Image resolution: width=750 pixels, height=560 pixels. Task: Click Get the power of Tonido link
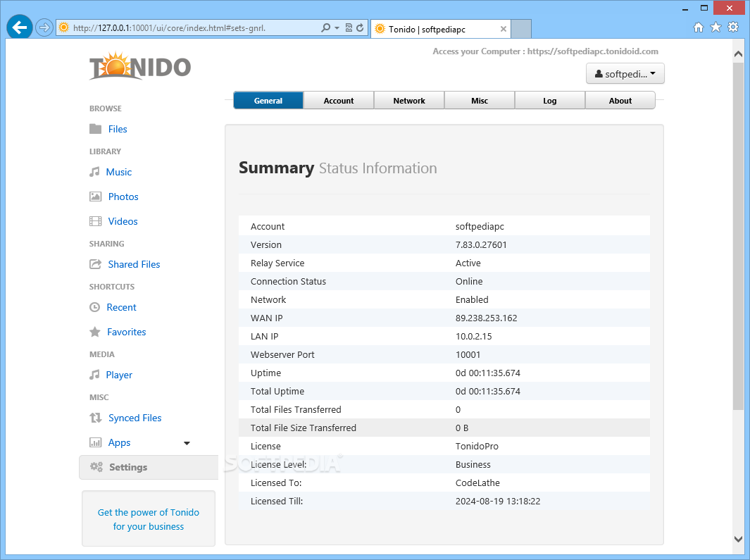pos(149,519)
